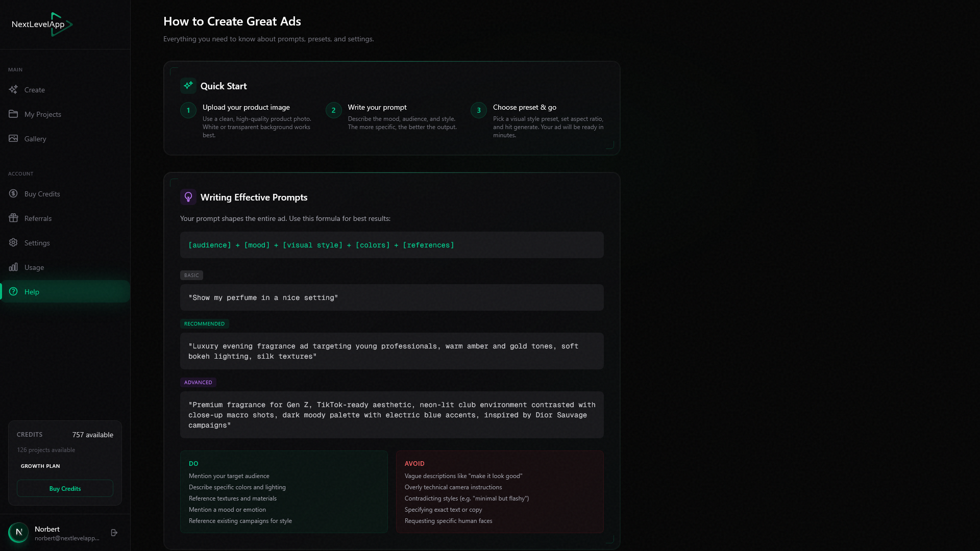The height and width of the screenshot is (551, 980).
Task: Click the NextLevelApp logo
Action: tap(41, 24)
